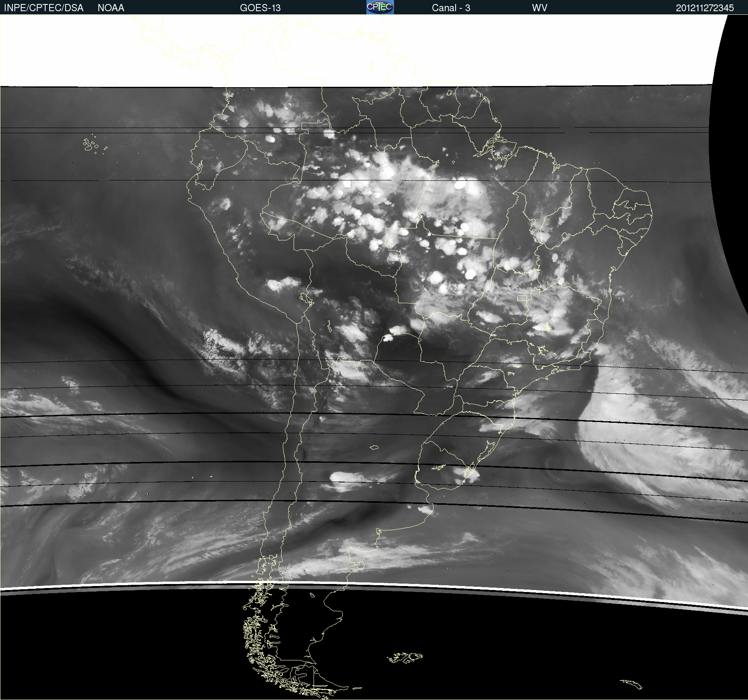This screenshot has height=700, width=748.
Task: Click the South Georgia island outline
Action: [632, 684]
